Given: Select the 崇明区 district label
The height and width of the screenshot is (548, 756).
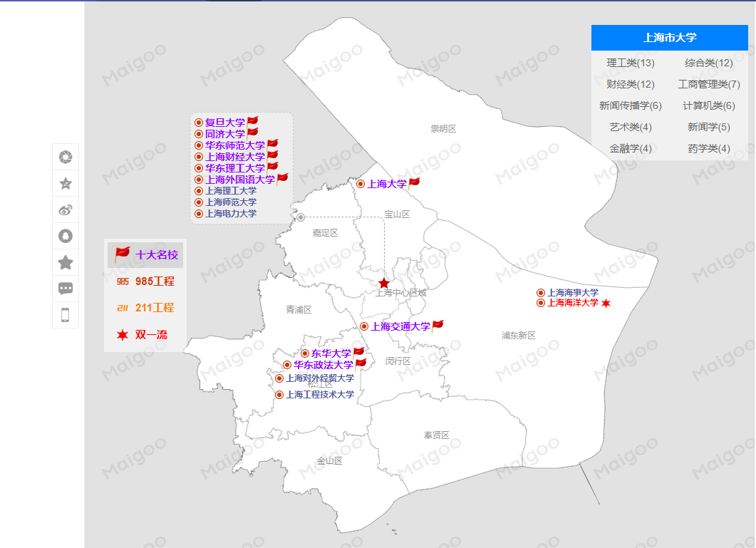Looking at the screenshot, I should (x=443, y=129).
